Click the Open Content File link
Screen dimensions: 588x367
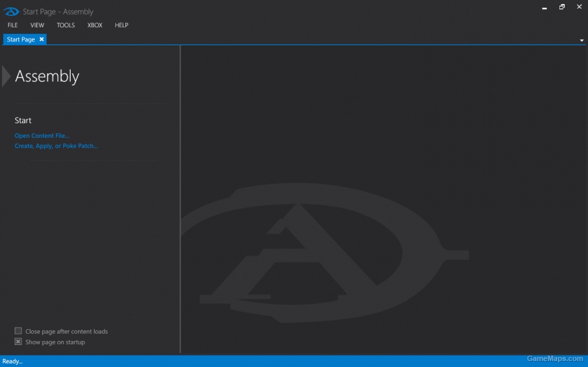[41, 136]
